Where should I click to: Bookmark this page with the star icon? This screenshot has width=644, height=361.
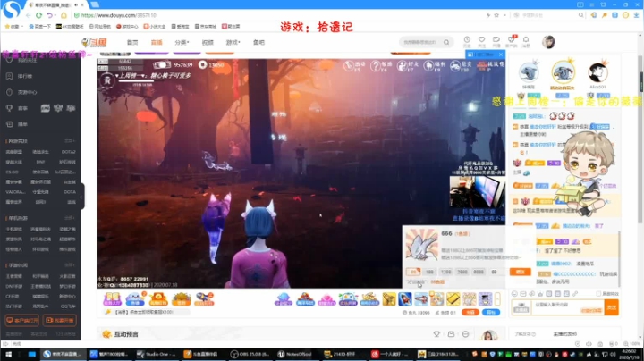[x=496, y=15]
